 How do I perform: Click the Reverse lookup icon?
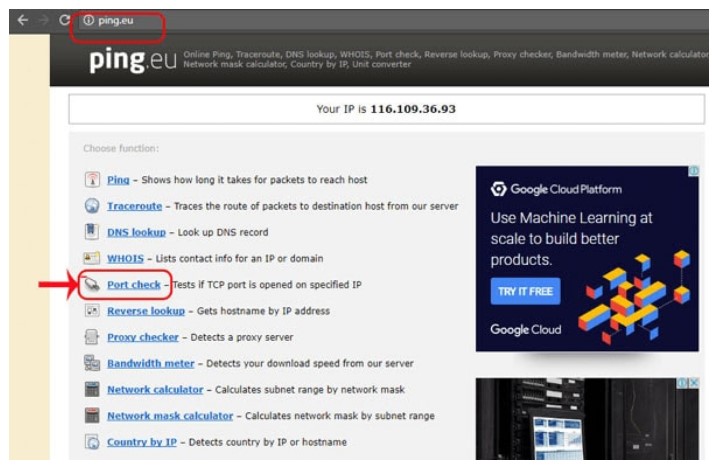point(91,311)
